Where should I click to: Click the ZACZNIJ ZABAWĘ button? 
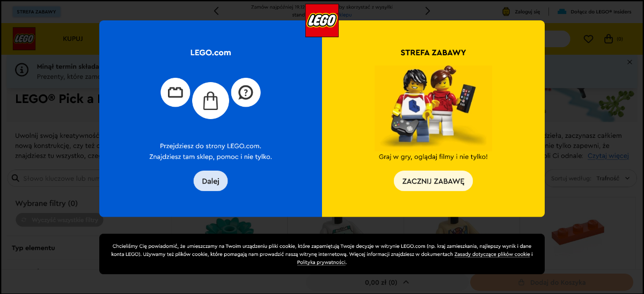coord(433,181)
